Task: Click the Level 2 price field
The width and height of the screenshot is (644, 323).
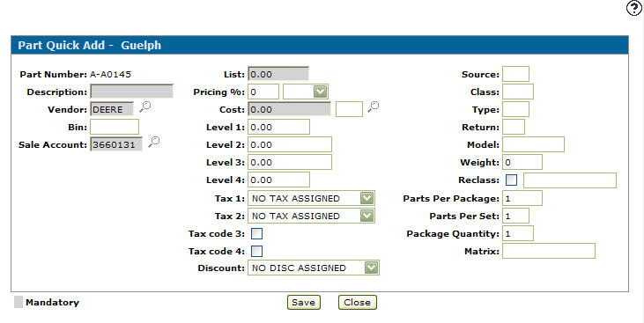Action: (x=290, y=144)
